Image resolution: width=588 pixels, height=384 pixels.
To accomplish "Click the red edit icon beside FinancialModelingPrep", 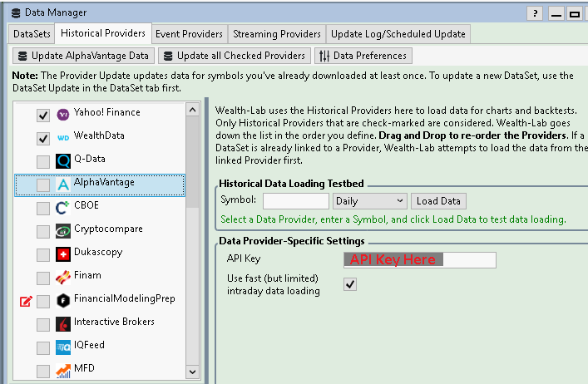I will tap(26, 301).
